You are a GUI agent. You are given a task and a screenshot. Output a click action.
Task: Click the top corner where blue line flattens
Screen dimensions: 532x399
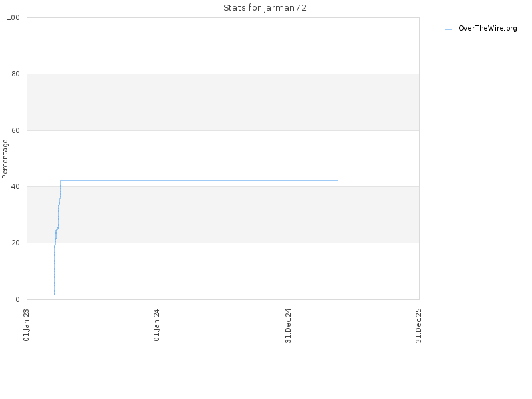coord(61,180)
